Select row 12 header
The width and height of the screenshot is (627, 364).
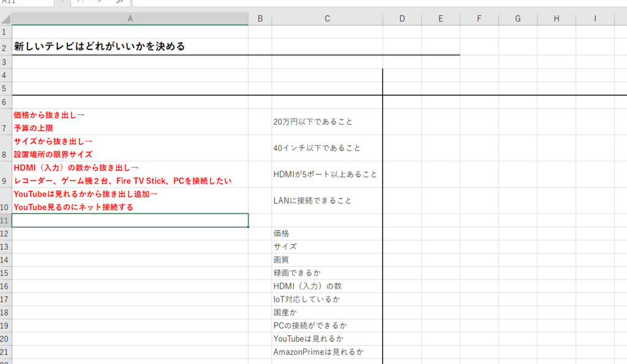(6, 234)
